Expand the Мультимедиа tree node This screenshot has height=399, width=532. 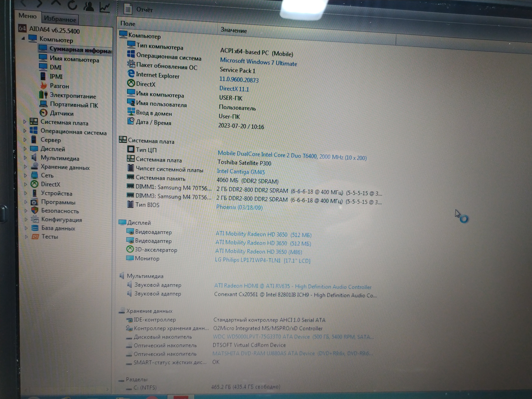25,158
